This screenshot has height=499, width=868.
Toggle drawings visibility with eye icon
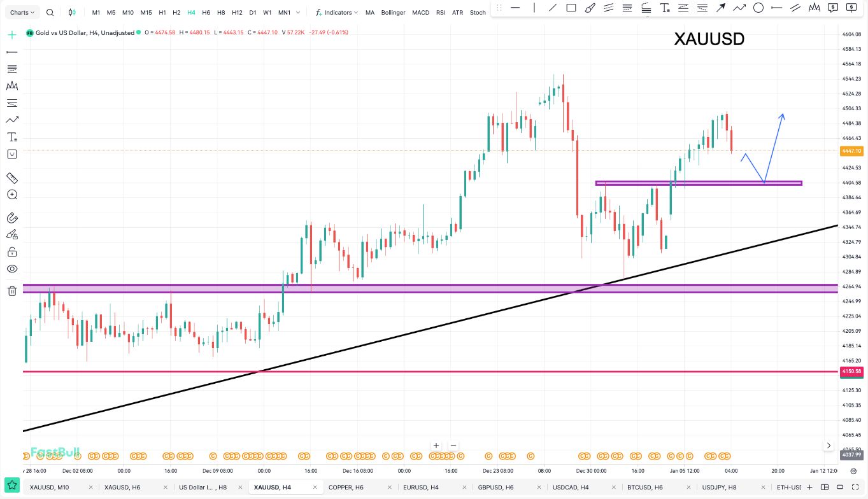(11, 269)
